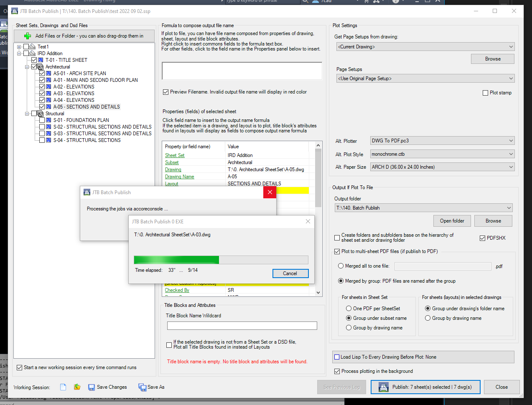
Task: Click the properties list vertical scrollbar
Action: [x=318, y=219]
